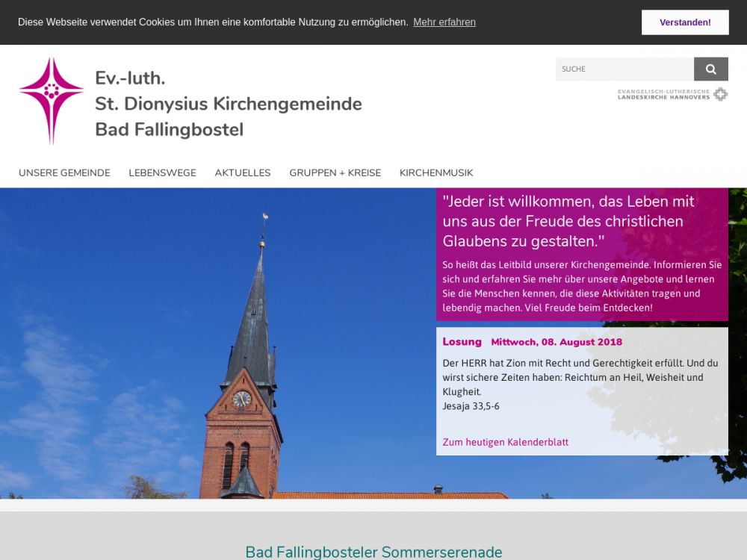
Task: Click the purple cross church logo
Action: pyautogui.click(x=51, y=100)
